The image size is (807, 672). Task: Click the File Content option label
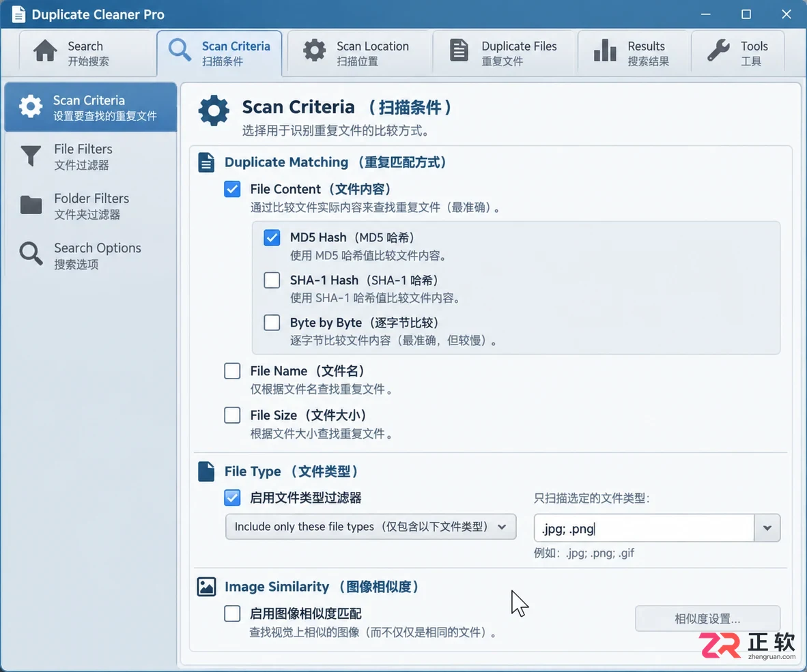321,189
